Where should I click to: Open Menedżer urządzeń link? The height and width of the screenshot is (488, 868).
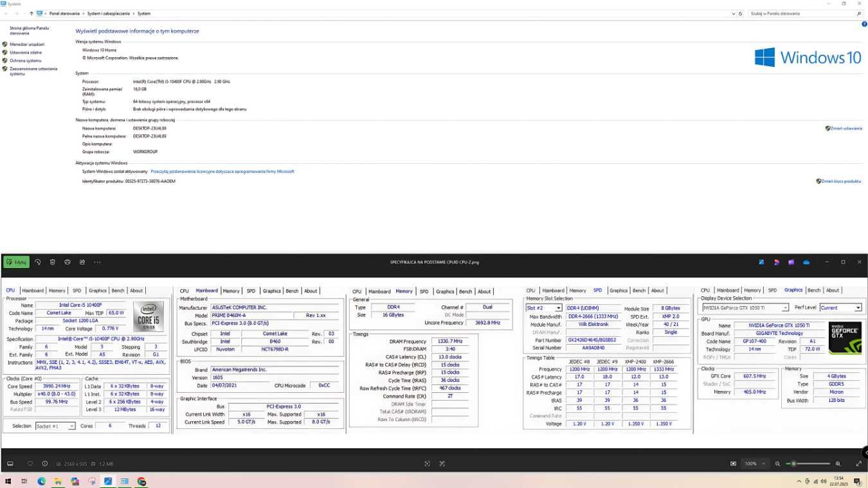click(27, 44)
